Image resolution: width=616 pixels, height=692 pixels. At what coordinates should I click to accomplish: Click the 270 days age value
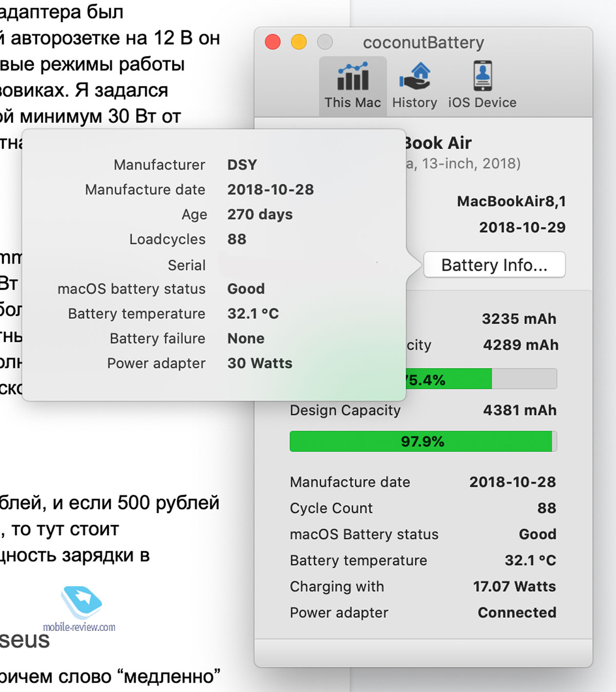(260, 214)
